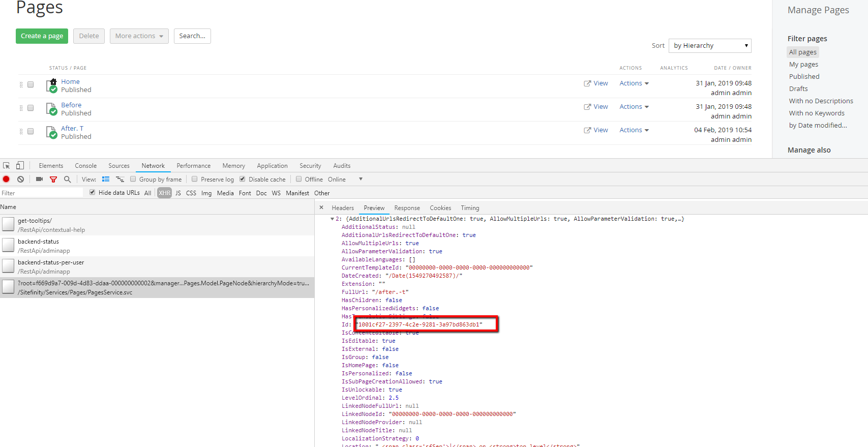This screenshot has width=868, height=447.
Task: Stop network recording with red record icon
Action: click(x=6, y=179)
